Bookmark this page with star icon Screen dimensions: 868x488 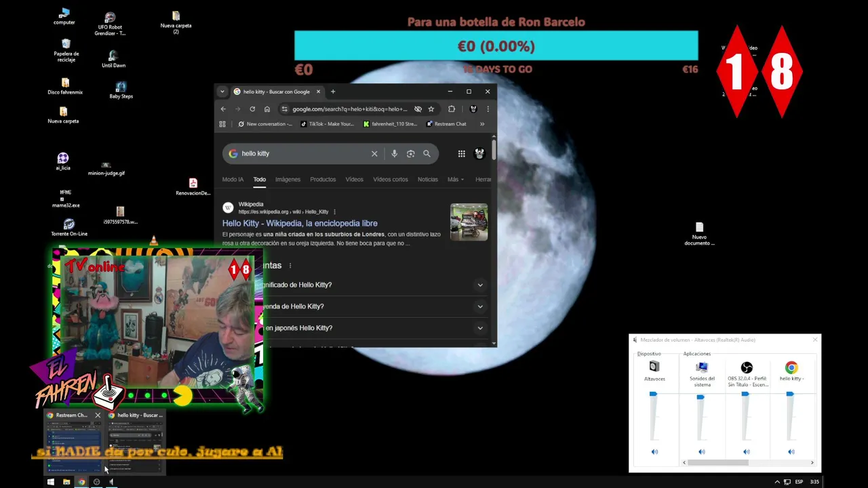tap(431, 109)
